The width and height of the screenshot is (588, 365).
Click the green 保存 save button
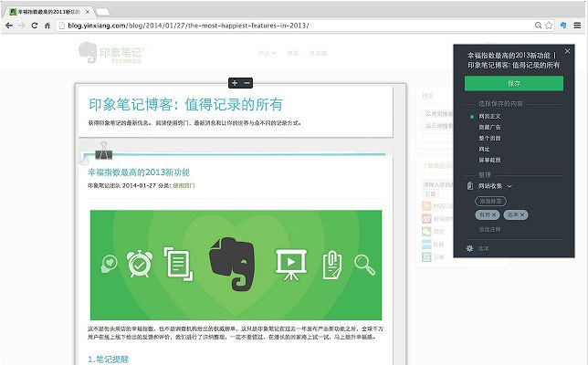tap(514, 84)
